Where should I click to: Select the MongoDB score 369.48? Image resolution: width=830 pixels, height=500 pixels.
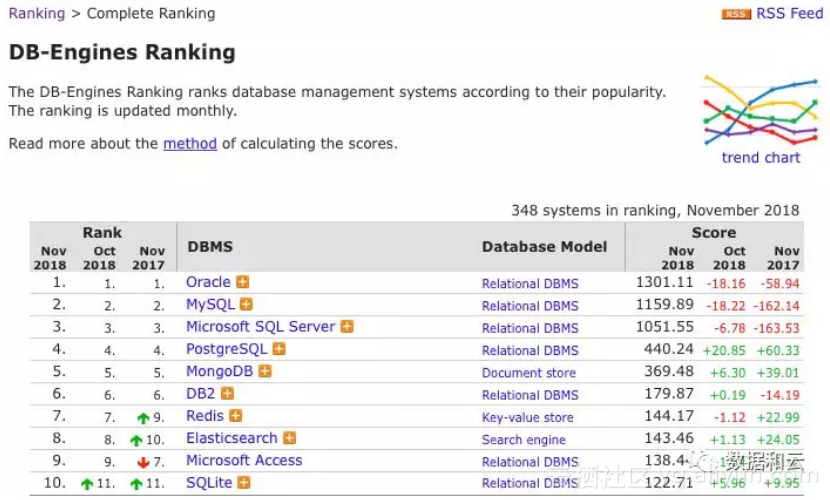tap(669, 371)
